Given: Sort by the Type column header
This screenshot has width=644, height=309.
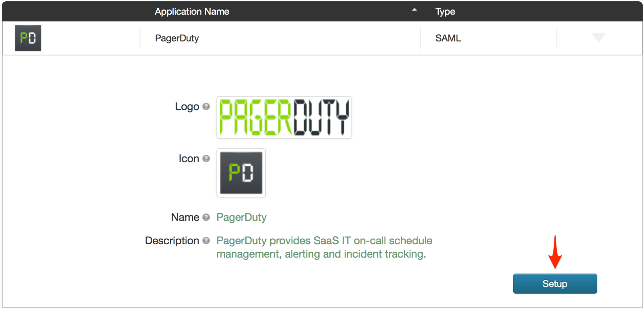Looking at the screenshot, I should 445,12.
